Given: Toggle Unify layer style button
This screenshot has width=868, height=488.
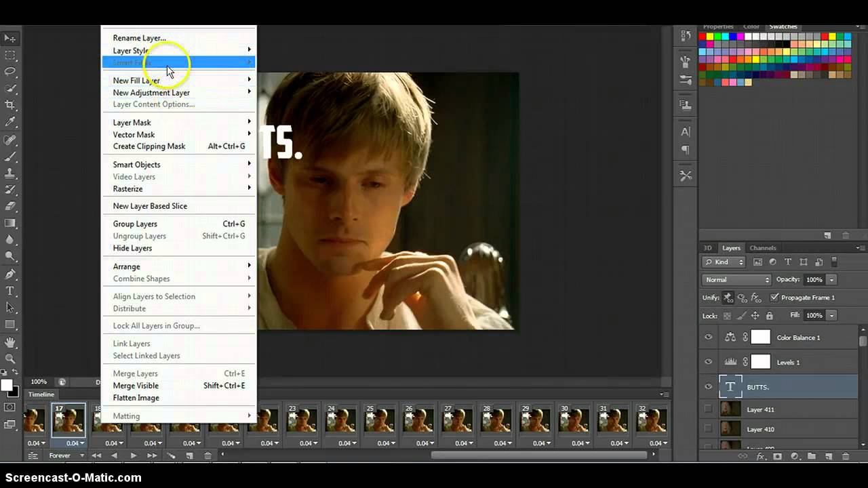Looking at the screenshot, I should point(755,298).
